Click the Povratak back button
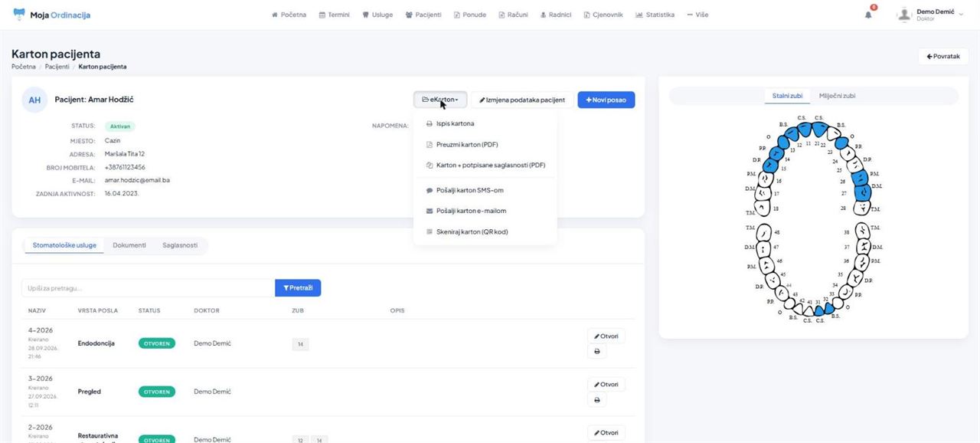The height and width of the screenshot is (443, 980). pyautogui.click(x=942, y=56)
